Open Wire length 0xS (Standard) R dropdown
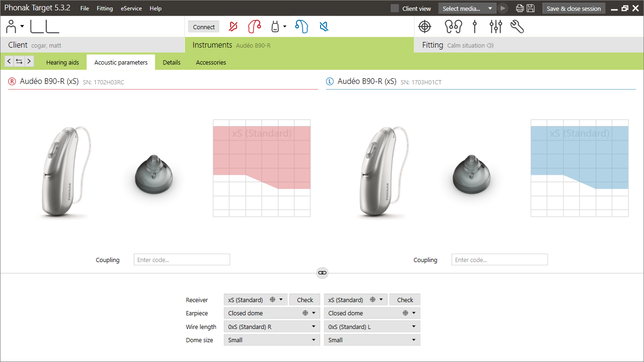Viewport: 644px width, 362px height. pyautogui.click(x=272, y=327)
